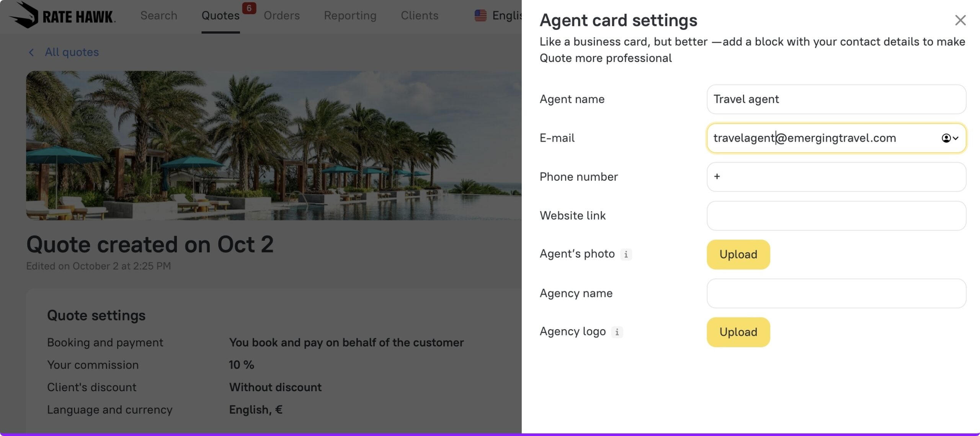Focus the Agent name field

[x=836, y=100]
